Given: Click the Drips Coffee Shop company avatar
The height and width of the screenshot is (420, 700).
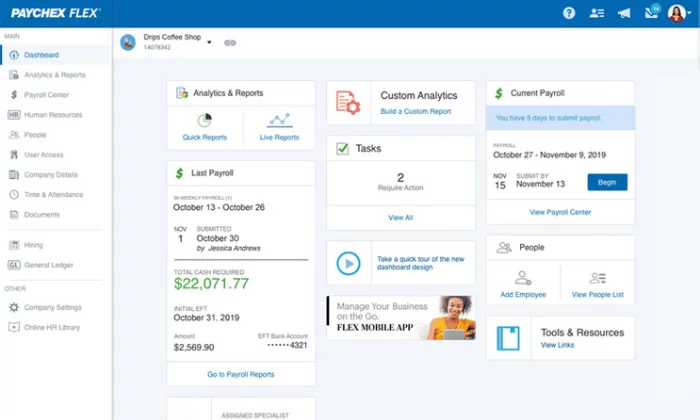Looking at the screenshot, I should [x=128, y=42].
